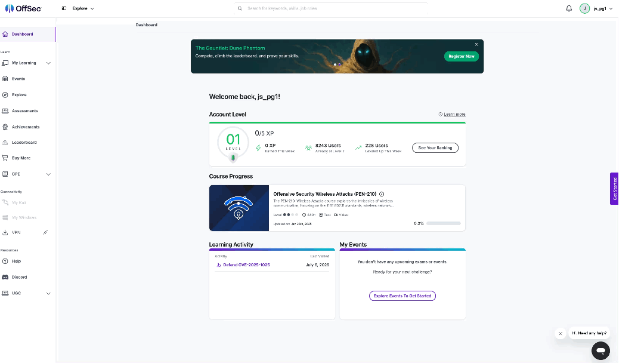The width and height of the screenshot is (644, 363).
Task: Close the Gauntlet banner
Action: coord(476,44)
